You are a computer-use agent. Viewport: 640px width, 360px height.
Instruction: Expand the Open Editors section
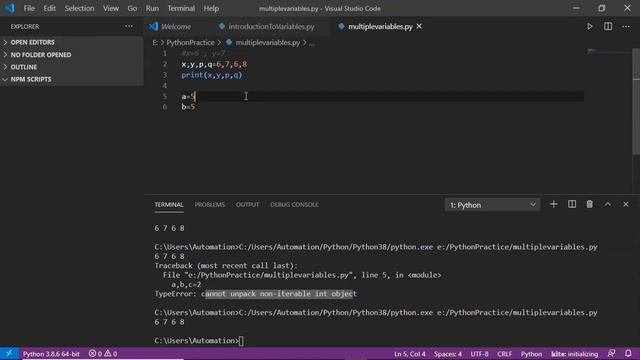[x=71, y=42]
